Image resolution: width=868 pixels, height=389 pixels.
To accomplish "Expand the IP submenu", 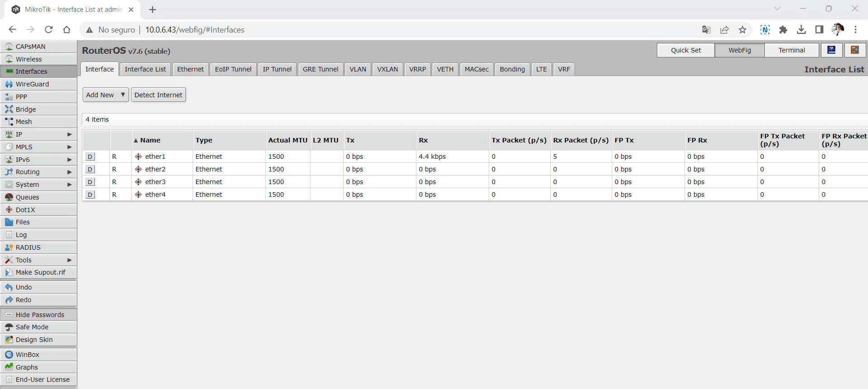I will pos(38,134).
